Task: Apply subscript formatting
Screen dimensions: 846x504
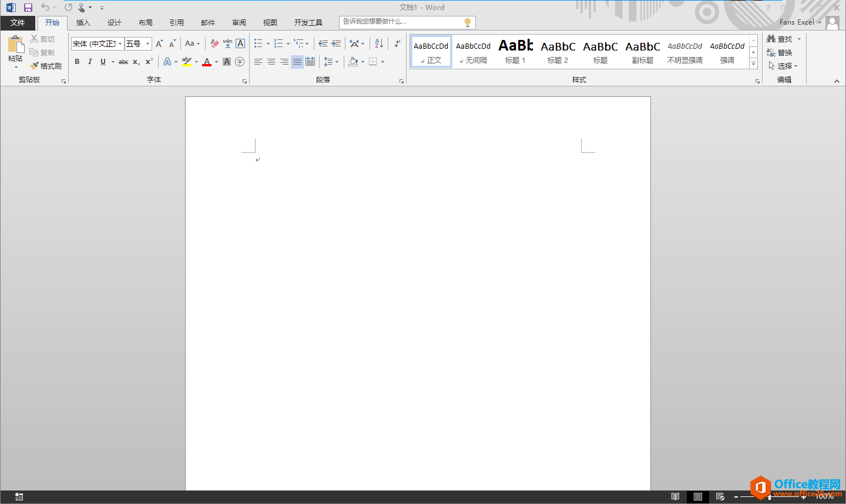Action: click(136, 62)
